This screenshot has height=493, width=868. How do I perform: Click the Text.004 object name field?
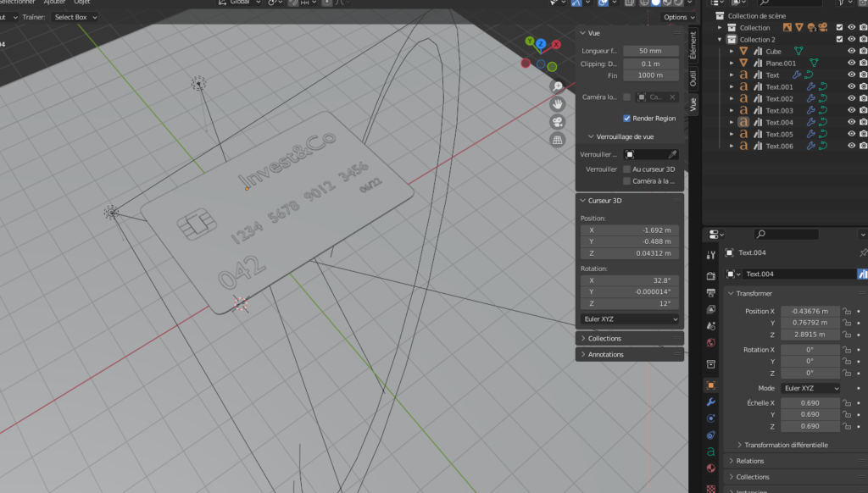pos(798,274)
